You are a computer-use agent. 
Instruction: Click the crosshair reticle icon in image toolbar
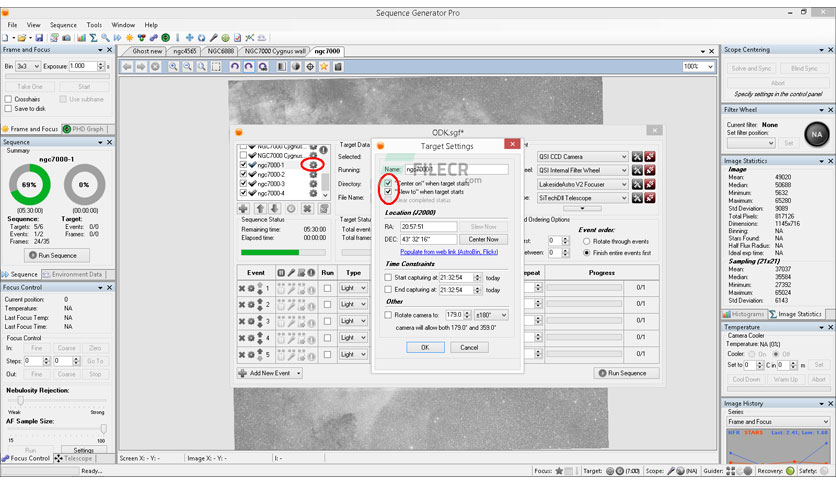point(311,66)
